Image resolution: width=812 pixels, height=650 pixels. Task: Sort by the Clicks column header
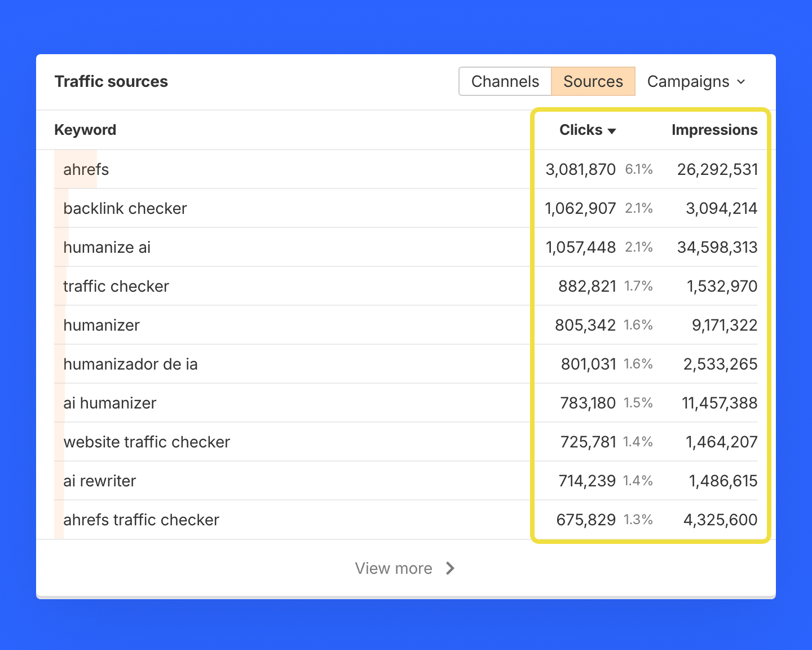coord(588,130)
